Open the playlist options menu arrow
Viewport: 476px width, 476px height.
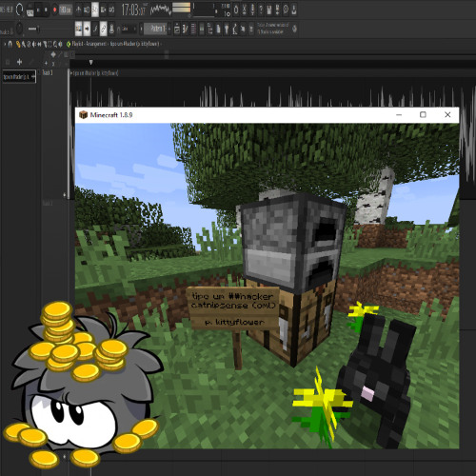(x=5, y=44)
